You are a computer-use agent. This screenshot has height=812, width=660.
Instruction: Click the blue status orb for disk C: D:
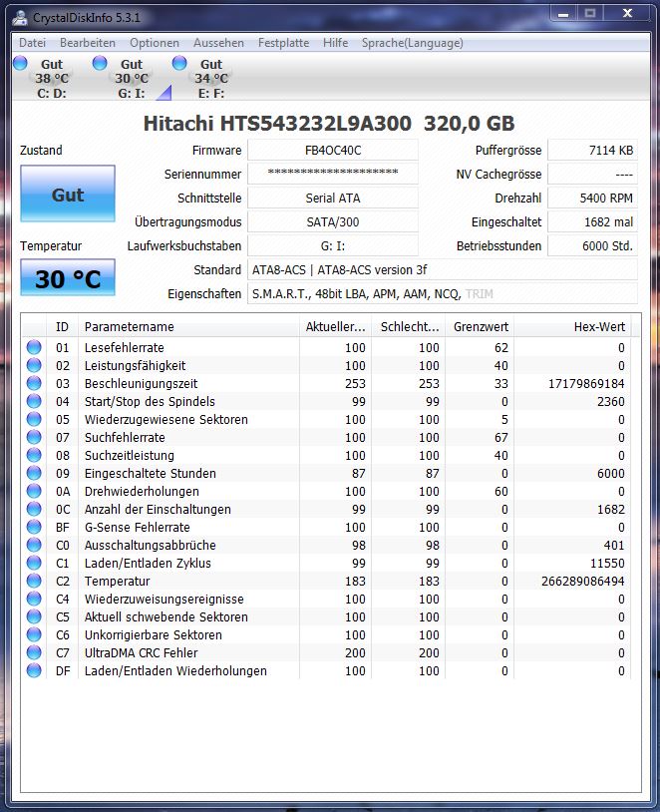(x=20, y=63)
